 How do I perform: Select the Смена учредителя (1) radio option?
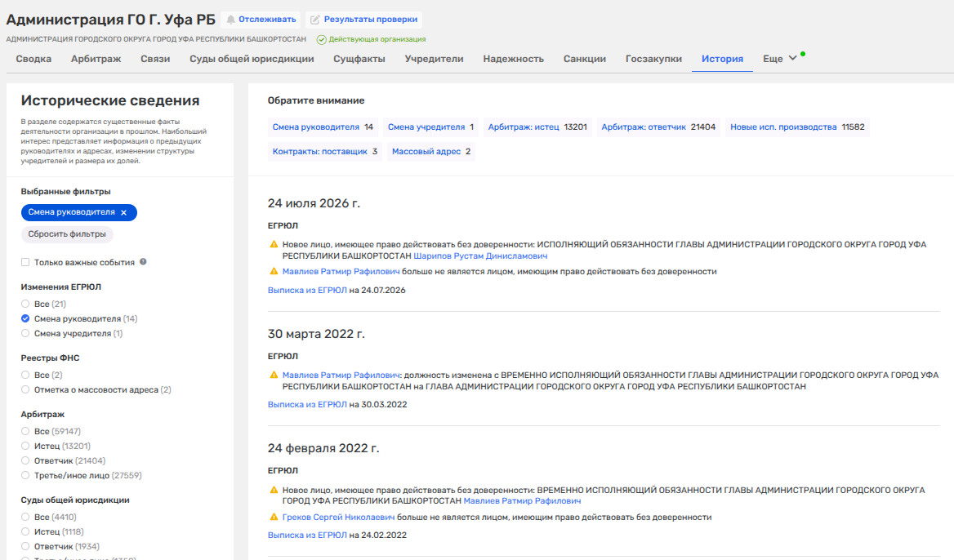(25, 333)
